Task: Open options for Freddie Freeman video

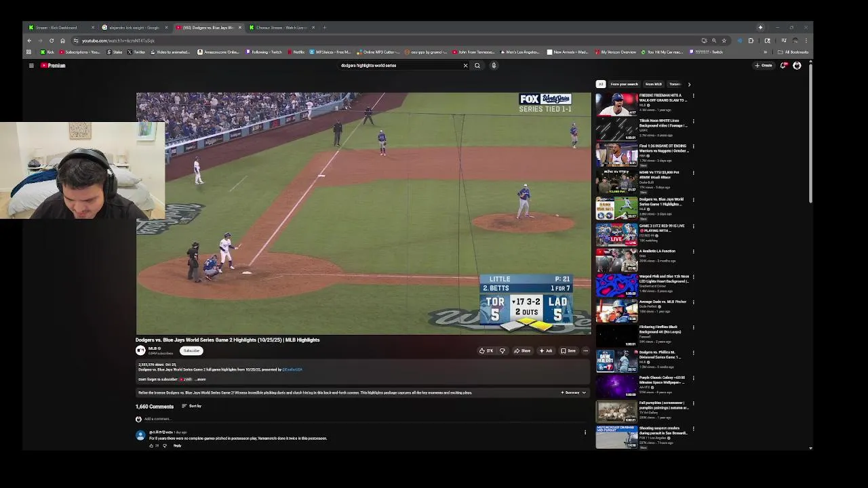Action: (x=693, y=96)
